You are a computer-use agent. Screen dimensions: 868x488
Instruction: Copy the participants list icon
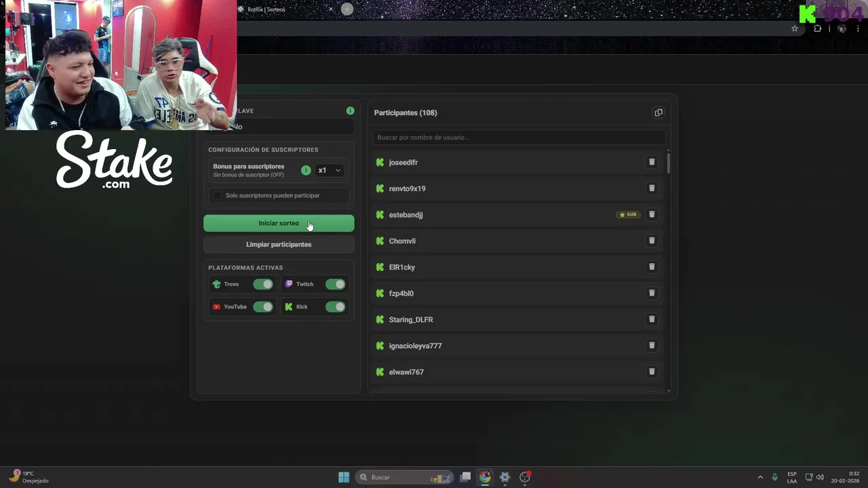click(x=658, y=113)
